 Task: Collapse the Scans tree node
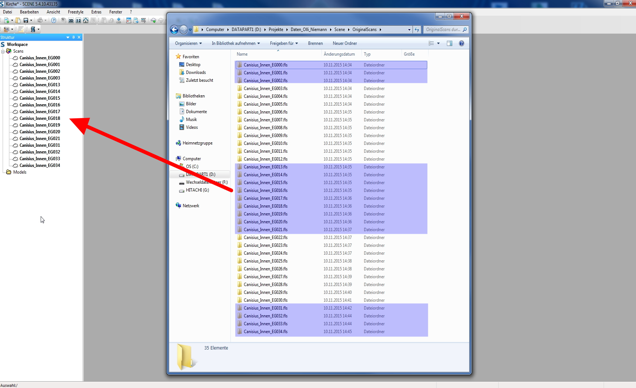tap(3, 51)
